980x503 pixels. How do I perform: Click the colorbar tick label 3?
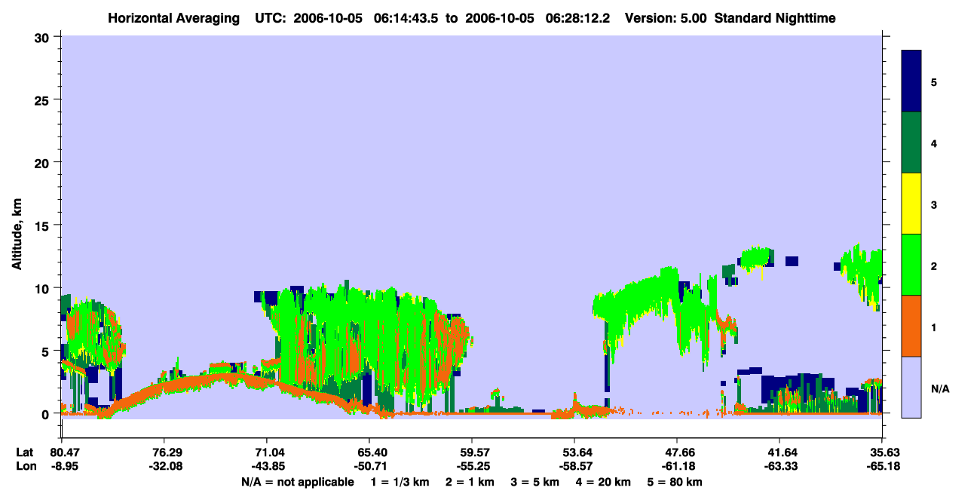click(934, 204)
